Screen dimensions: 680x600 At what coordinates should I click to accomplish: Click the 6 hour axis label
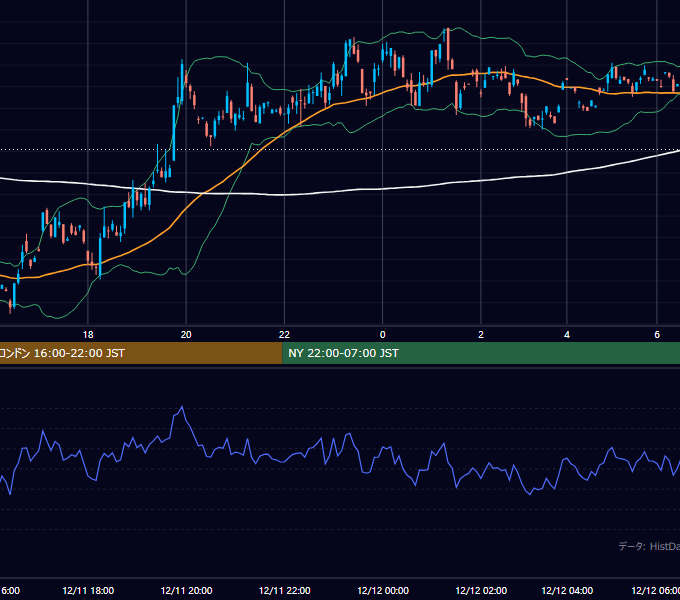click(x=657, y=335)
